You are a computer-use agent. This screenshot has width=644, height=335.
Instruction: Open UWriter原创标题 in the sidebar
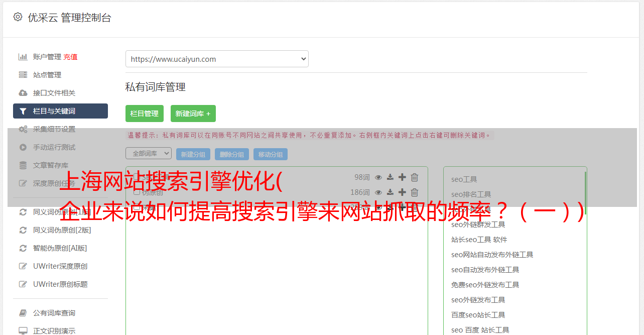click(x=60, y=284)
